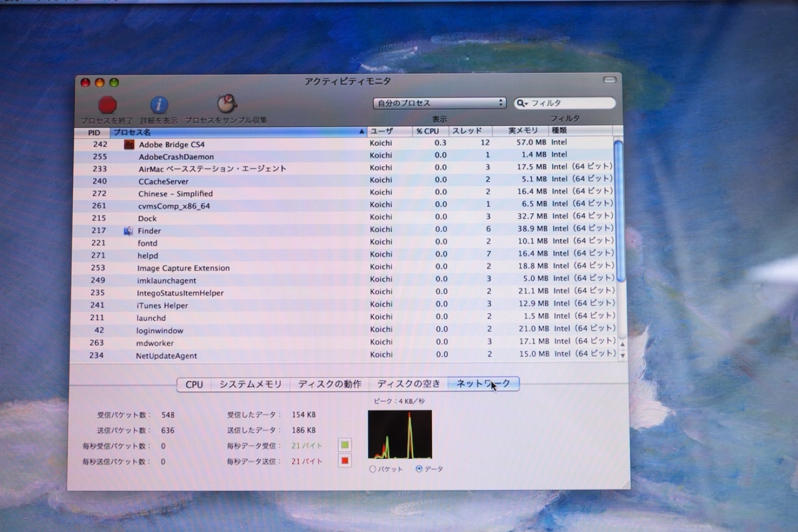The height and width of the screenshot is (532, 798).
Task: Click the 57.0 MB memory value
Action: 531,142
